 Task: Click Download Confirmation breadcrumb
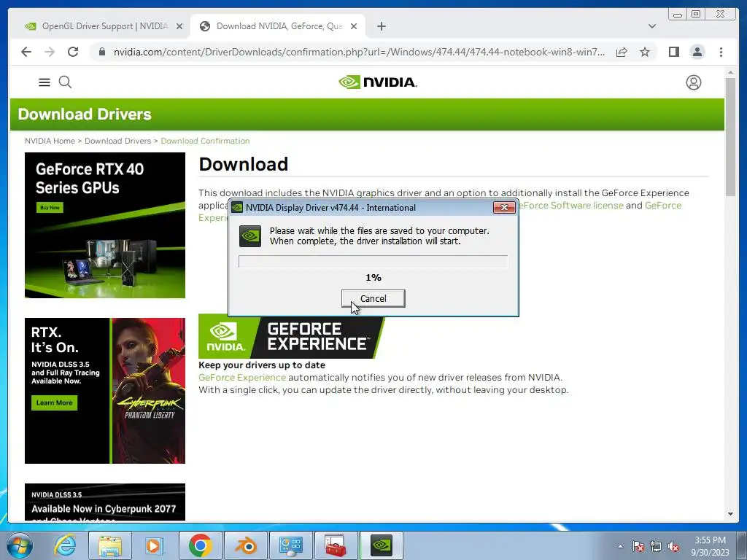click(205, 141)
